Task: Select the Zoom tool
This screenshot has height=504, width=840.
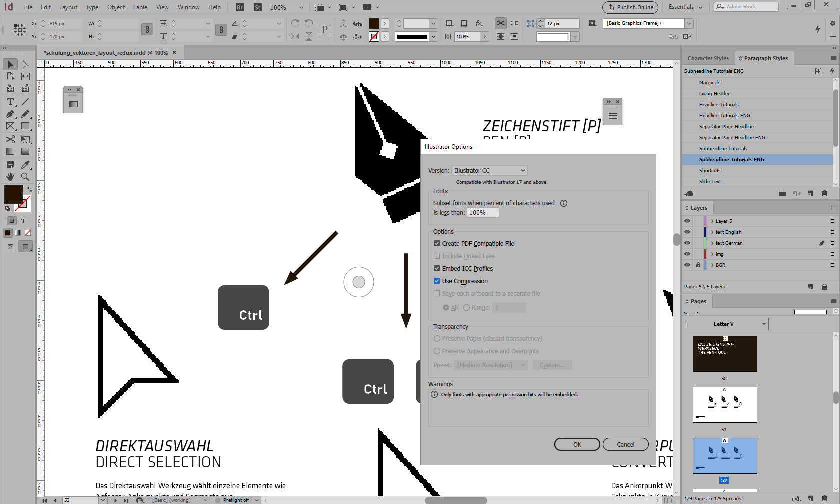Action: 25,177
